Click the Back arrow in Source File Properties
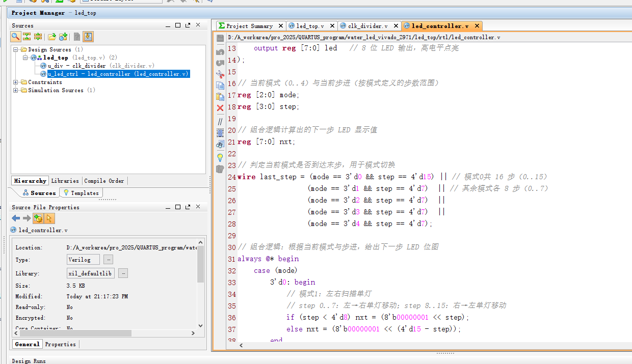Image resolution: width=632 pixels, height=364 pixels. pos(16,218)
